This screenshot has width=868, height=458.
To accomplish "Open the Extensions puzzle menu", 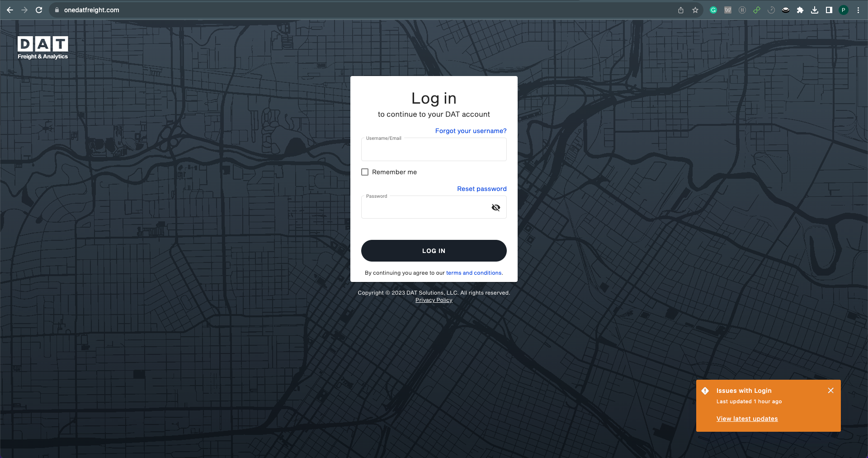I will click(800, 10).
